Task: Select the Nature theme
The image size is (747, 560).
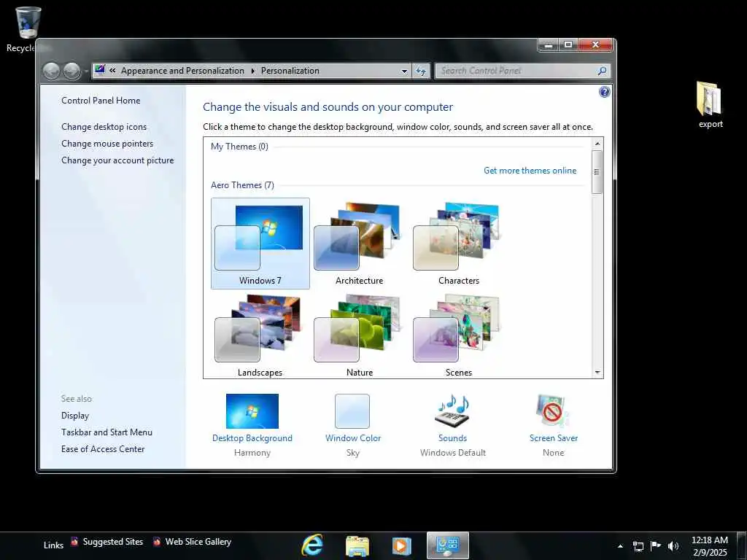Action: tap(359, 335)
